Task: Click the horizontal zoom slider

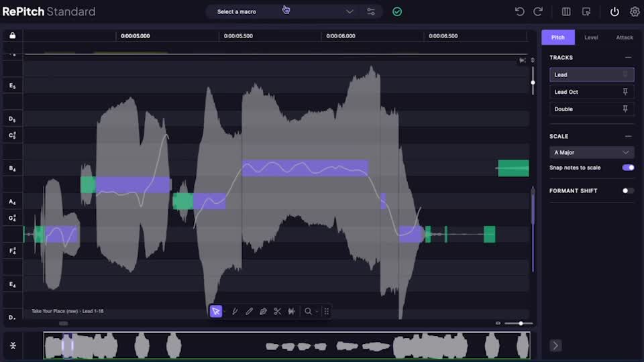Action: 519,323
